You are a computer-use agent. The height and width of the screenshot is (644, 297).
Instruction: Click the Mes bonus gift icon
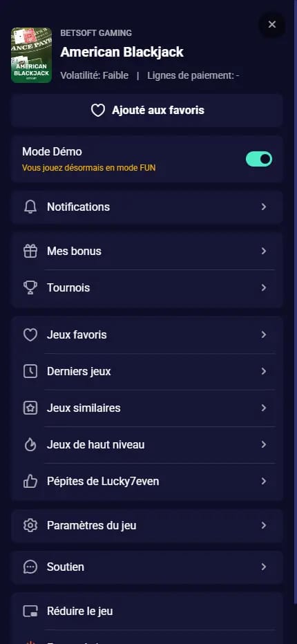point(30,252)
